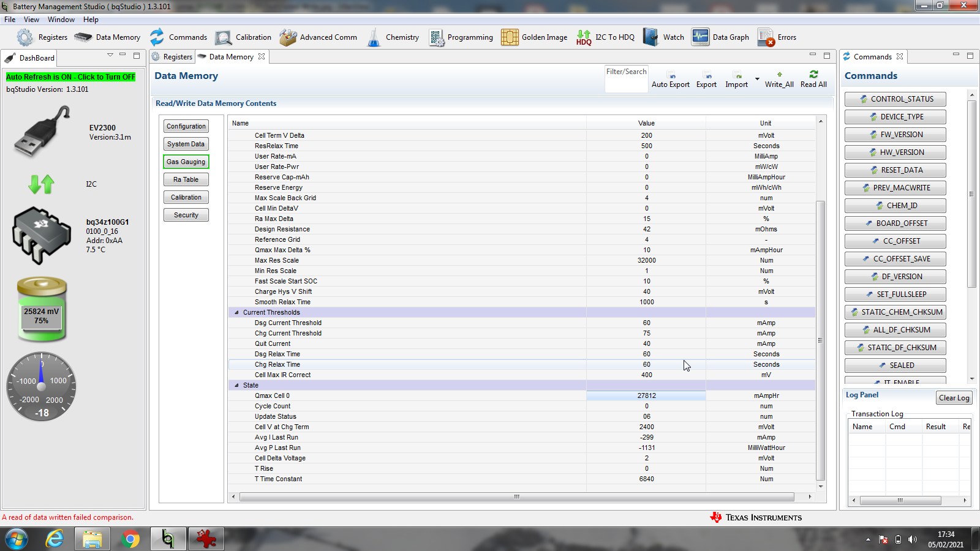This screenshot has height=551, width=980.
Task: Open the View menu
Action: click(31, 20)
